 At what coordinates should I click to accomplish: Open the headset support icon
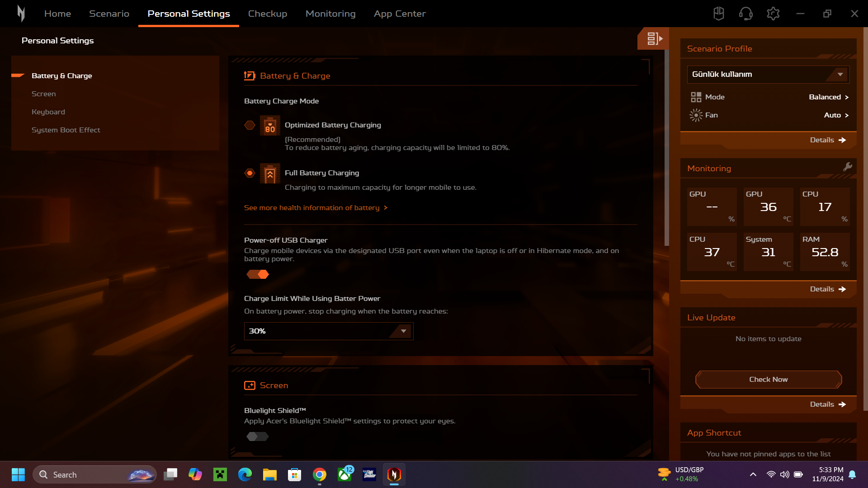pos(745,14)
